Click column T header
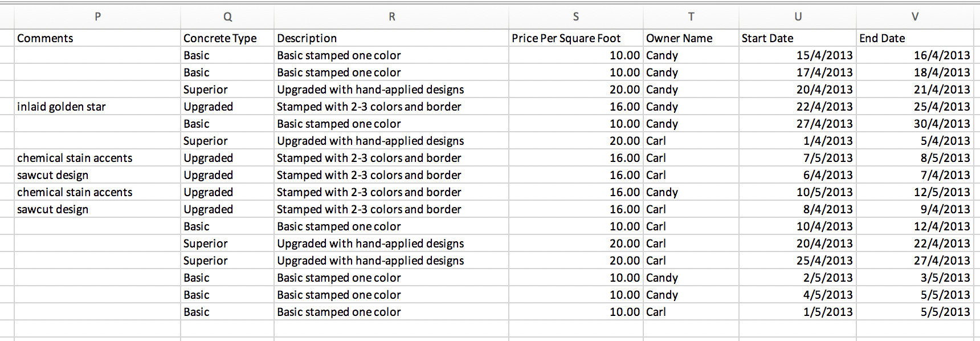Screen dimensions: 980x341 (691, 17)
